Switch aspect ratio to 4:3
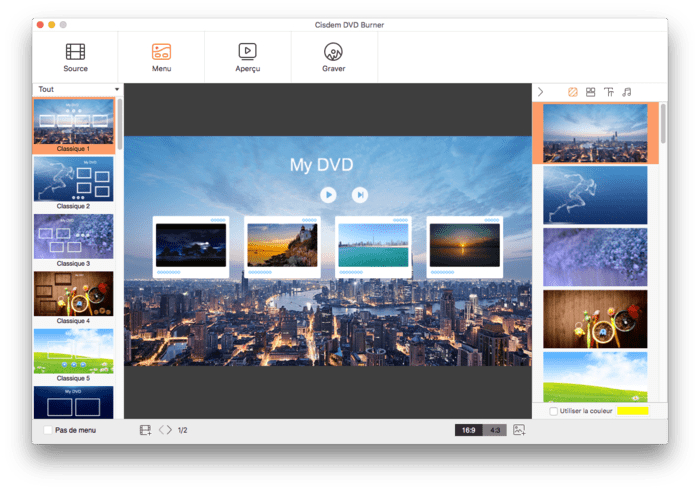700x490 pixels. [495, 430]
